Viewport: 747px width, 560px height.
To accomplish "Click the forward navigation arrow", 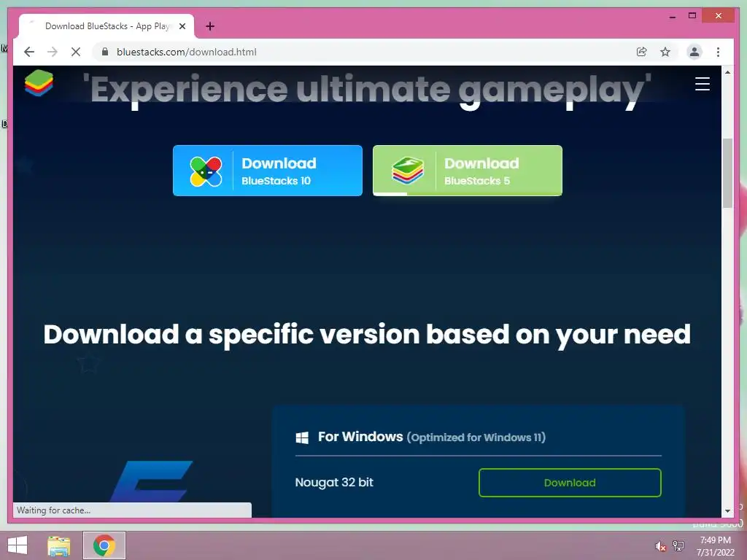I will coord(53,52).
